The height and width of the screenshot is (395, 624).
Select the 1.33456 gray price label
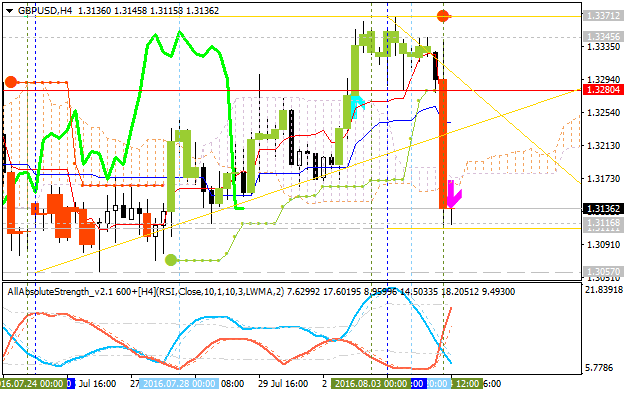coord(603,37)
